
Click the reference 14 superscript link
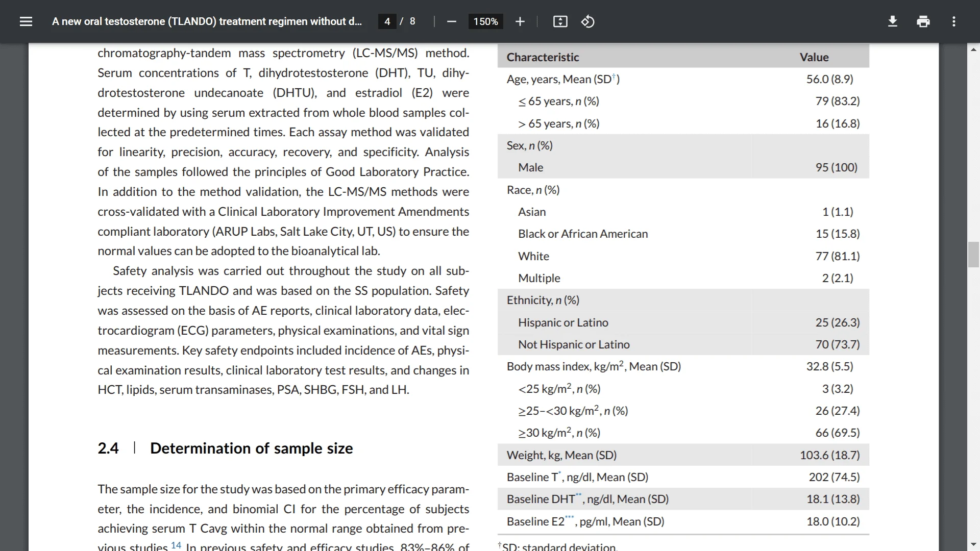coord(176,545)
